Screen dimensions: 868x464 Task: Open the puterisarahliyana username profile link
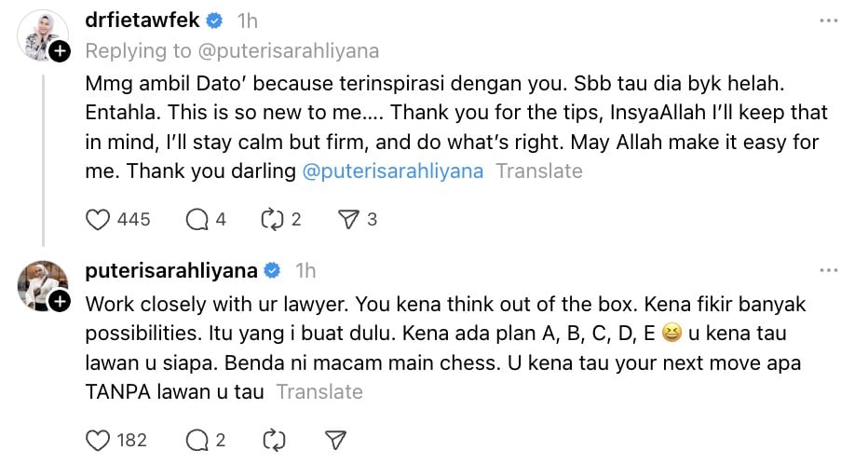(170, 270)
